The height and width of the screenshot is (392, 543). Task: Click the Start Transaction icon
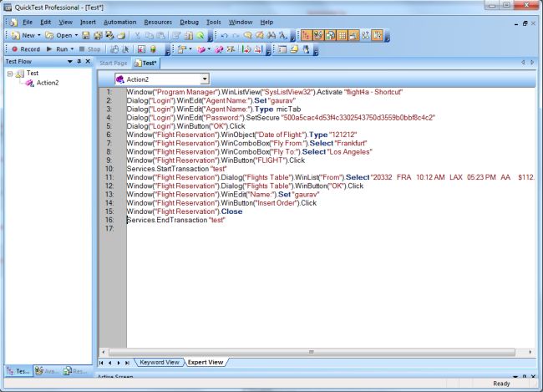[246, 49]
